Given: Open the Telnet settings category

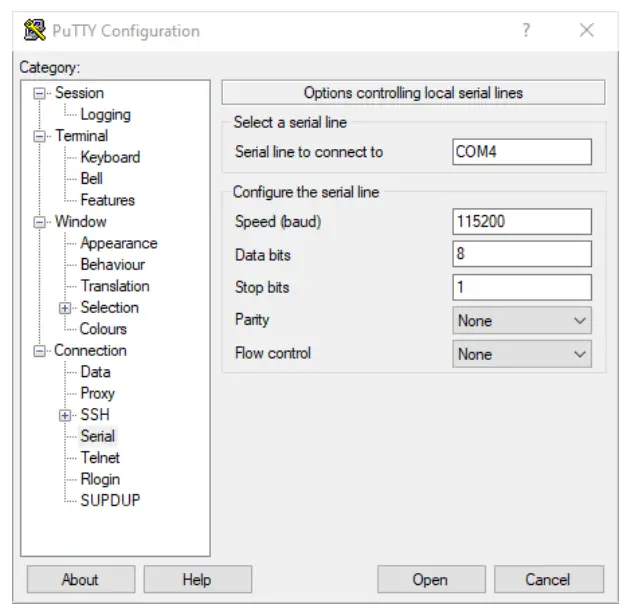Looking at the screenshot, I should pyautogui.click(x=100, y=458).
